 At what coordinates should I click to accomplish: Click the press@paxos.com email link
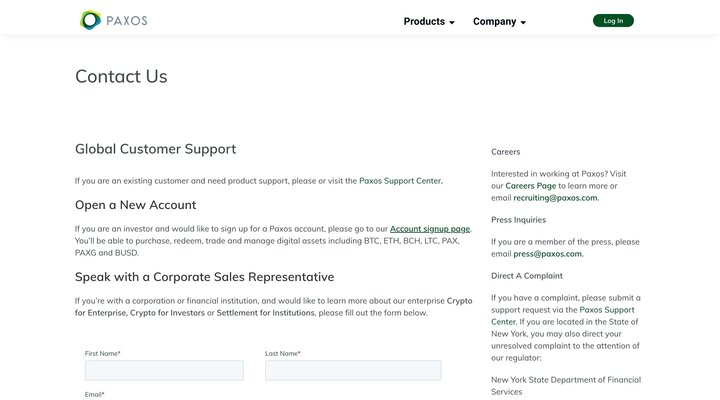[x=547, y=254]
